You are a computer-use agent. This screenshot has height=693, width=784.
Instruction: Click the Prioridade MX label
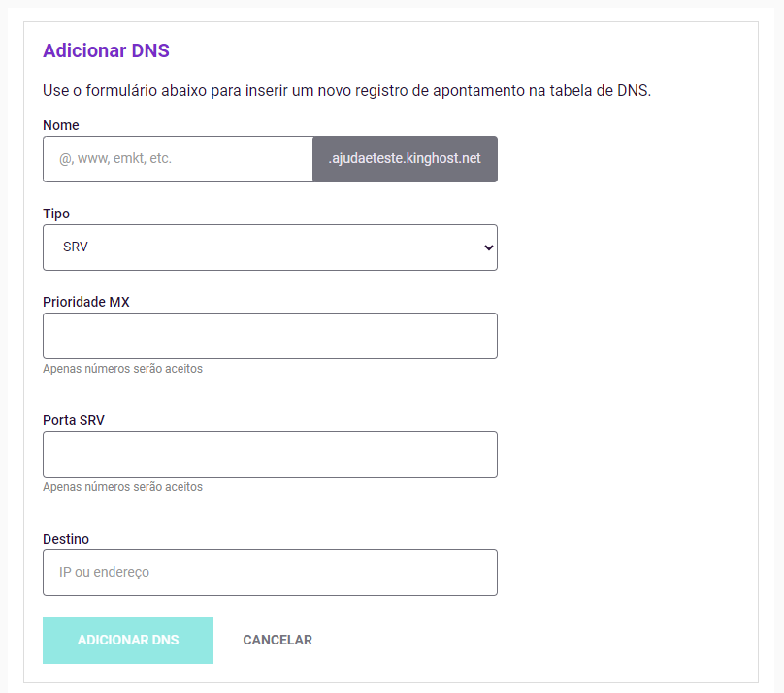(86, 302)
